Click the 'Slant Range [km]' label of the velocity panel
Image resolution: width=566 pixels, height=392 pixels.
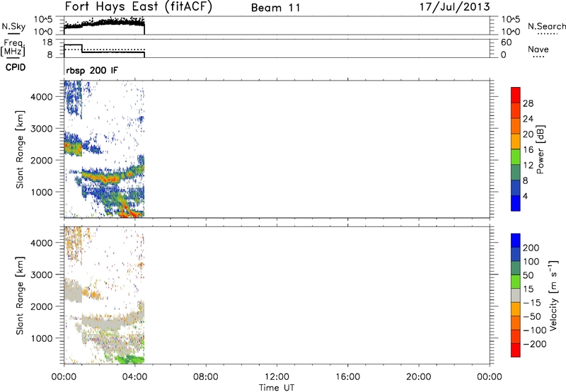click(x=20, y=296)
